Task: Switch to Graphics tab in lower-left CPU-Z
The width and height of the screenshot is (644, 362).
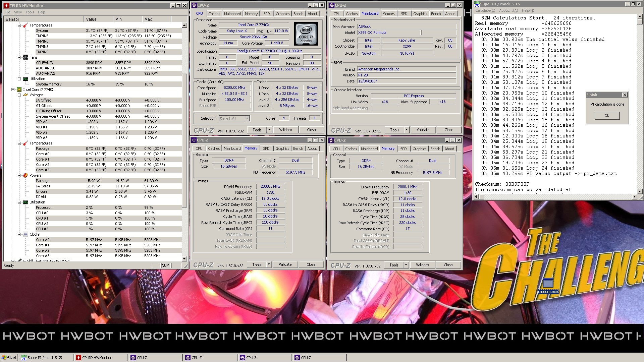Action: pos(282,148)
